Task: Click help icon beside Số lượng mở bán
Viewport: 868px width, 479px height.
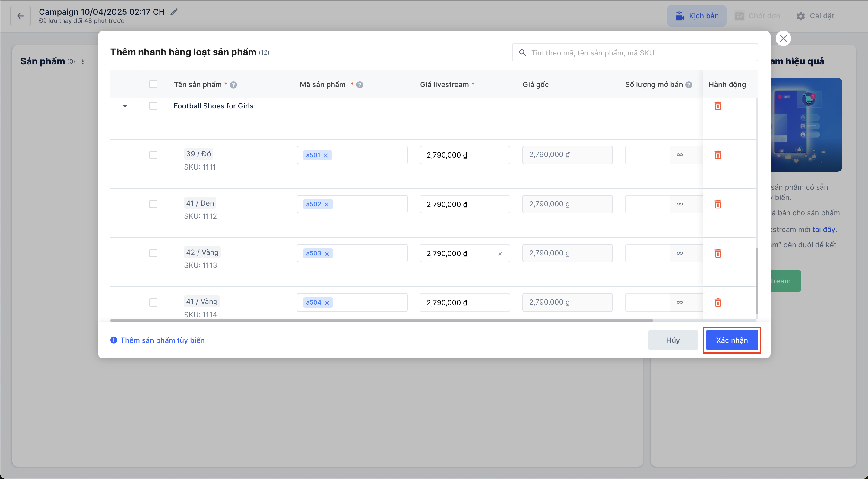Action: [x=689, y=85]
